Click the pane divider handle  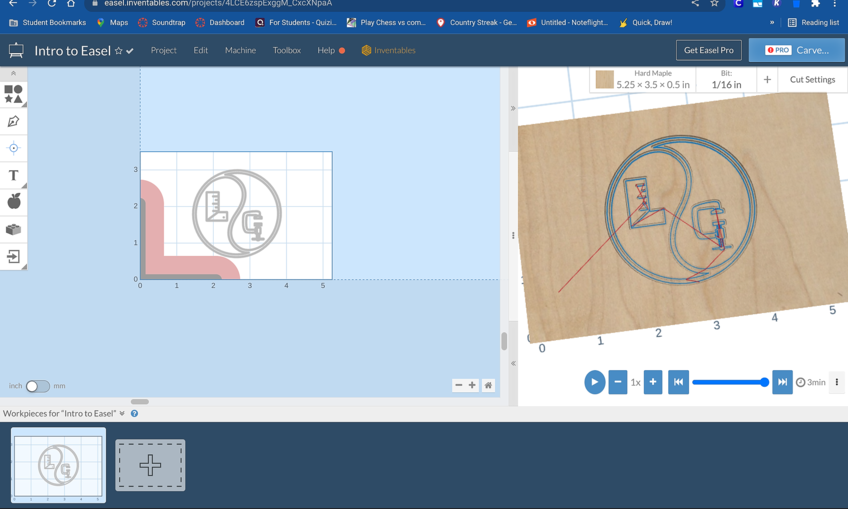point(513,235)
